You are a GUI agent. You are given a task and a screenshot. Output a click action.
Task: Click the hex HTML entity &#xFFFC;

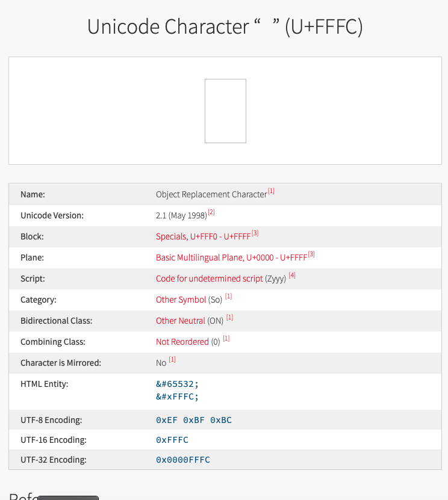[177, 396]
